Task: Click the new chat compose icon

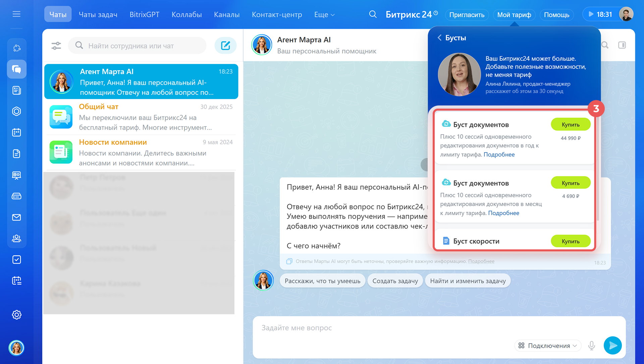Action: 225,46
